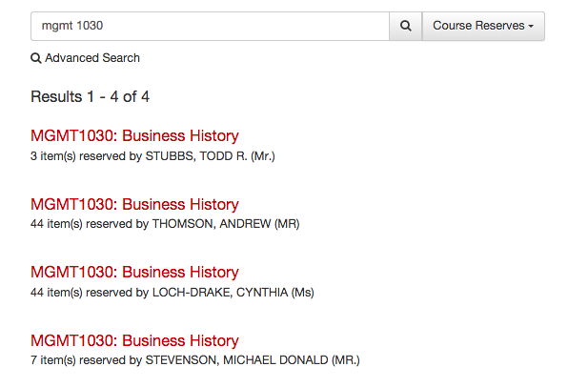Click the magnifying glass search button
The height and width of the screenshot is (388, 588).
tap(405, 26)
